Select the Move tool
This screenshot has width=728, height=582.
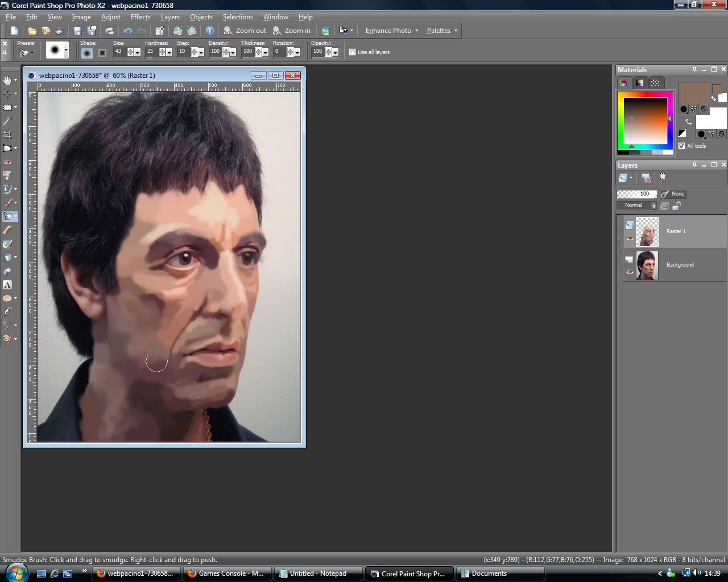coord(7,94)
